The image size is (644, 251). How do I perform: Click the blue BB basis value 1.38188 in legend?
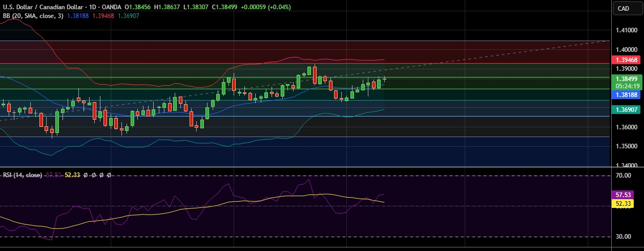click(x=78, y=16)
